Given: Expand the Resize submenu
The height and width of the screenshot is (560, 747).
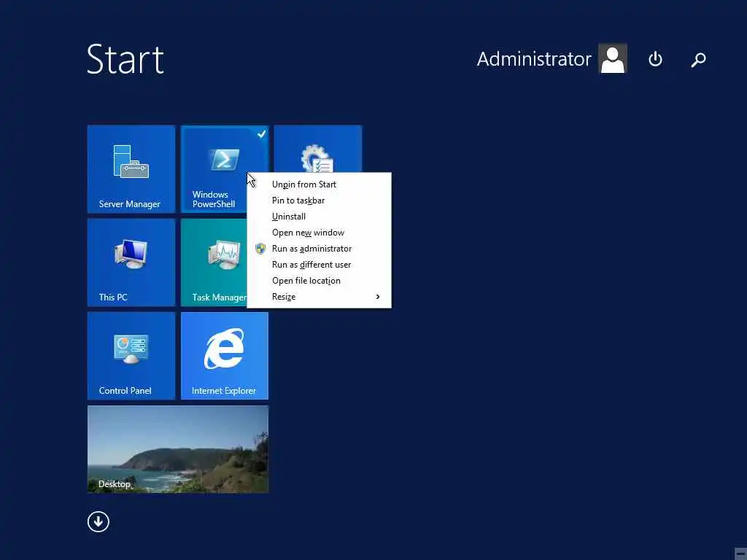Looking at the screenshot, I should click(320, 297).
